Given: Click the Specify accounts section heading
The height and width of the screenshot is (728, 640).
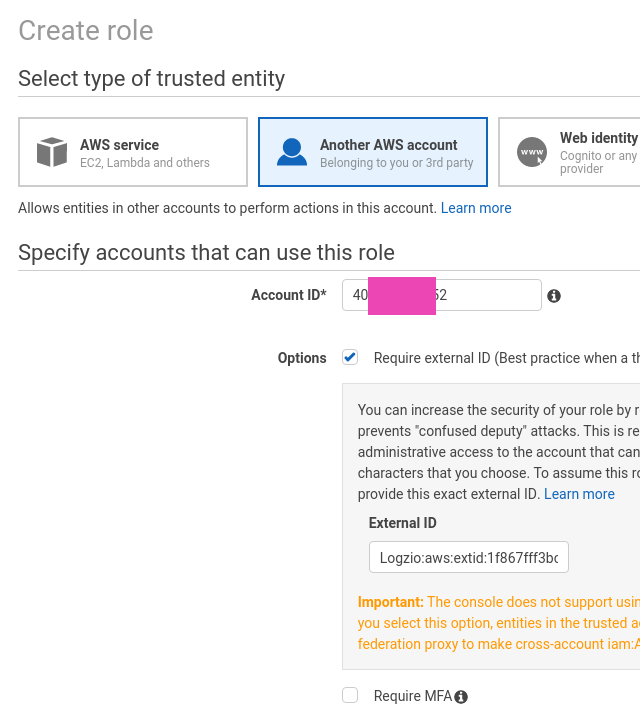Looking at the screenshot, I should click(x=206, y=253).
